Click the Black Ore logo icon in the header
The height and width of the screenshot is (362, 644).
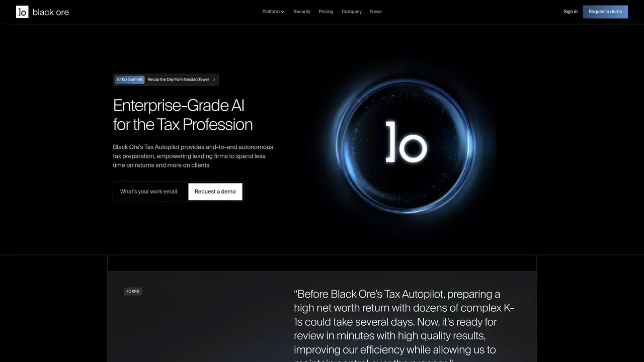(22, 12)
